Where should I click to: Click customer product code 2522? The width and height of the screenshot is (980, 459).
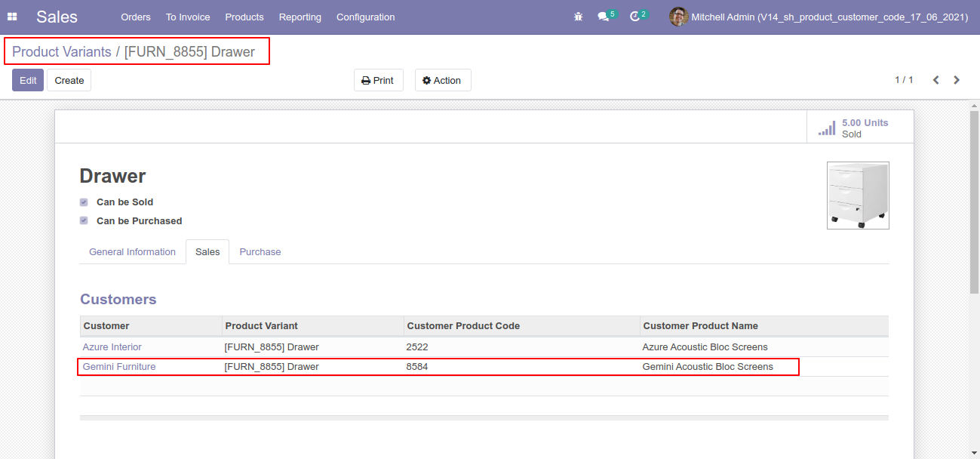click(x=417, y=347)
